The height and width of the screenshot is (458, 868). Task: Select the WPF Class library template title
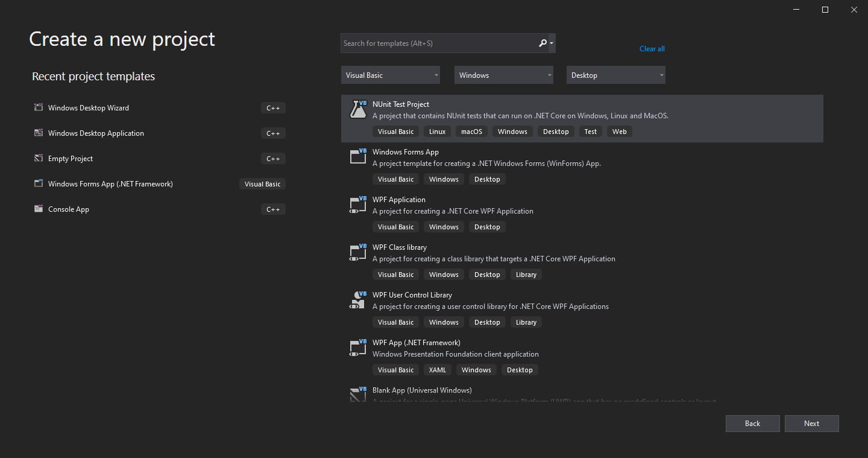[400, 247]
